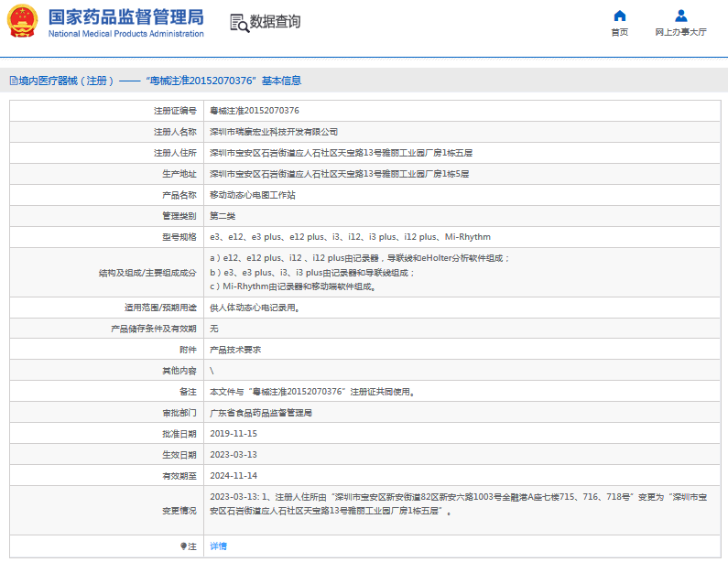Click the 注册证编号 row label
Viewport: 728px width, 562px height.
175,111
